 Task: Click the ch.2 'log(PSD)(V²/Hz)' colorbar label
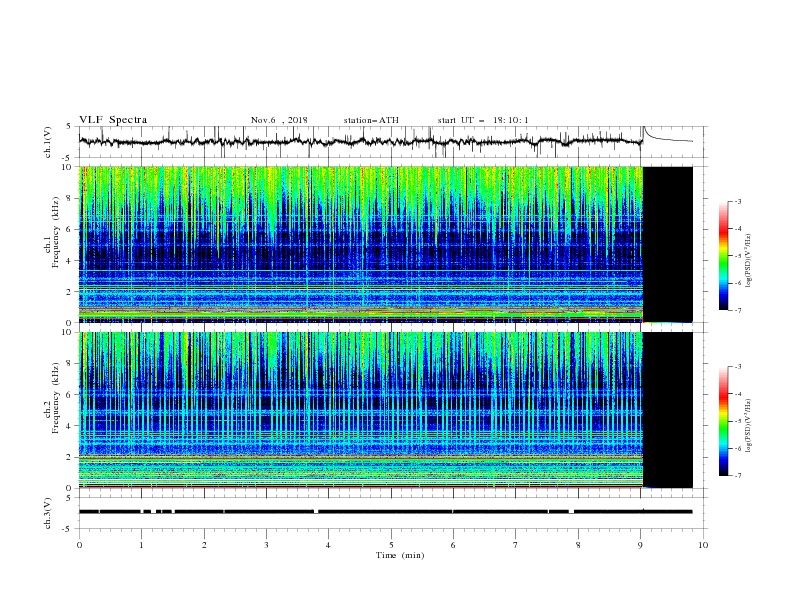coord(749,426)
